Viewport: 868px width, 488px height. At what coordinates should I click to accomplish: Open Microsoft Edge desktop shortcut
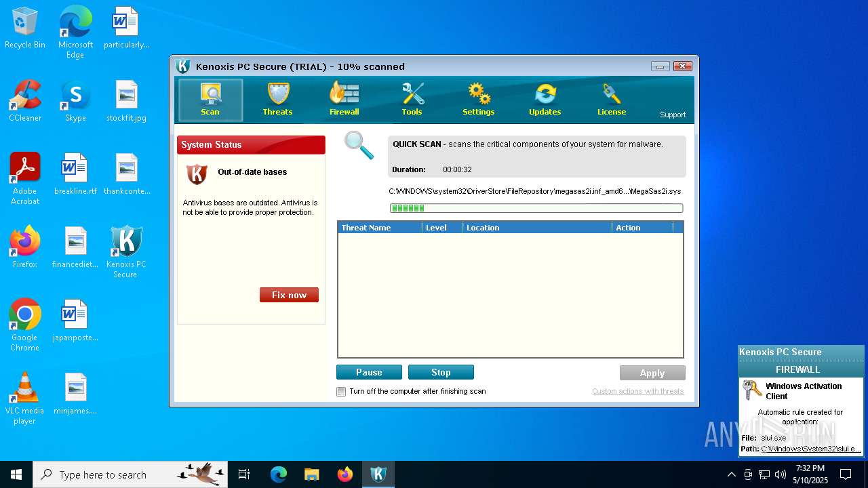pos(75,33)
